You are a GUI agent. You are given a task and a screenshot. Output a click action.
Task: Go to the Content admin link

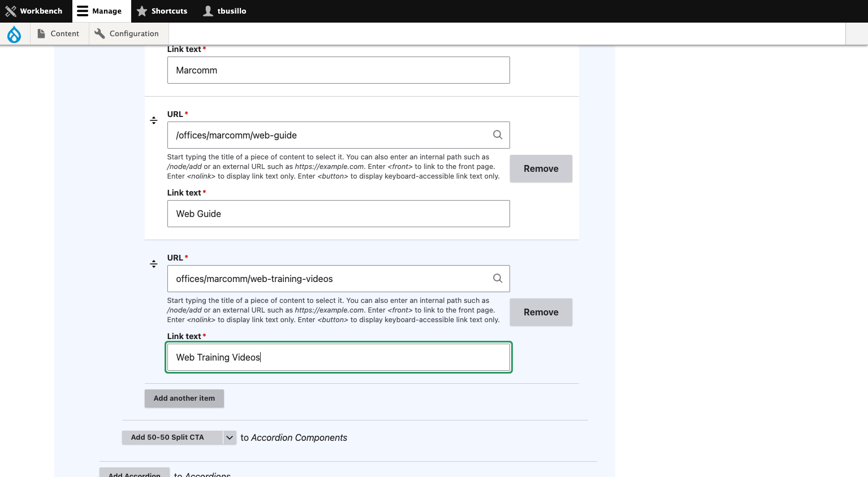[58, 34]
